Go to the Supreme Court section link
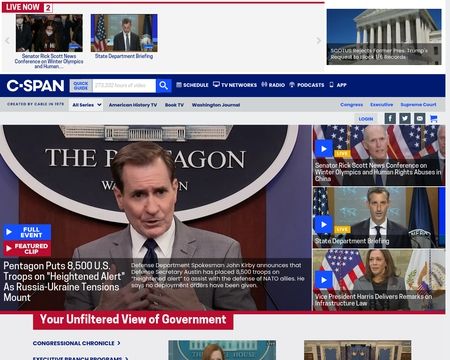The height and width of the screenshot is (360, 450). click(x=418, y=105)
